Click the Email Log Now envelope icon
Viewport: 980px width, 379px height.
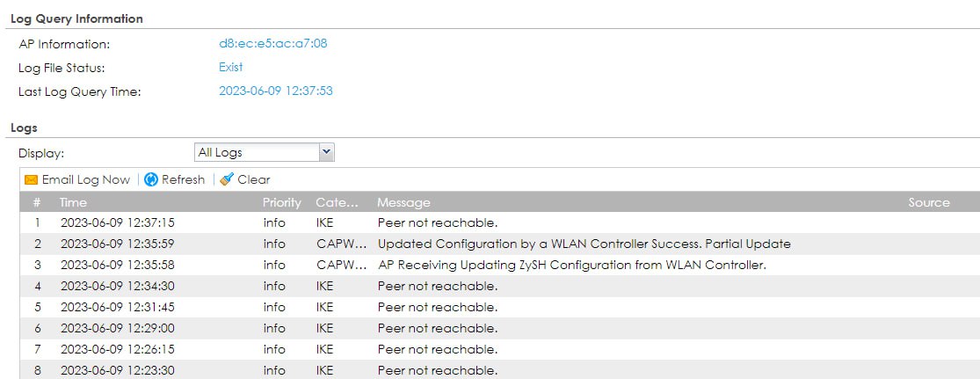(31, 179)
